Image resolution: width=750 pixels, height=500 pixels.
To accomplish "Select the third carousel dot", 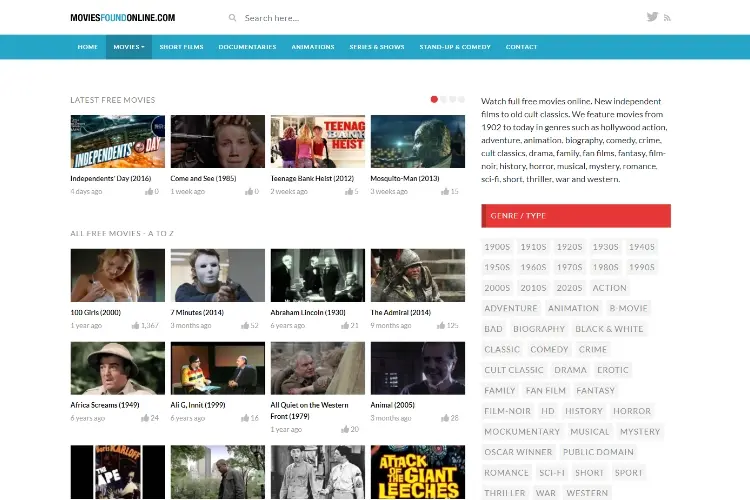I will click(452, 100).
